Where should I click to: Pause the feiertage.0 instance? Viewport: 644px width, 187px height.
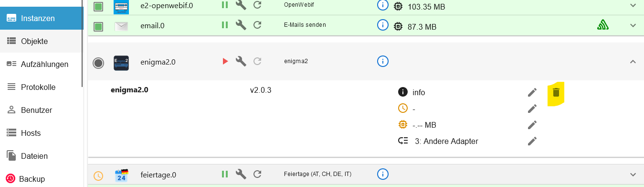coord(225,175)
